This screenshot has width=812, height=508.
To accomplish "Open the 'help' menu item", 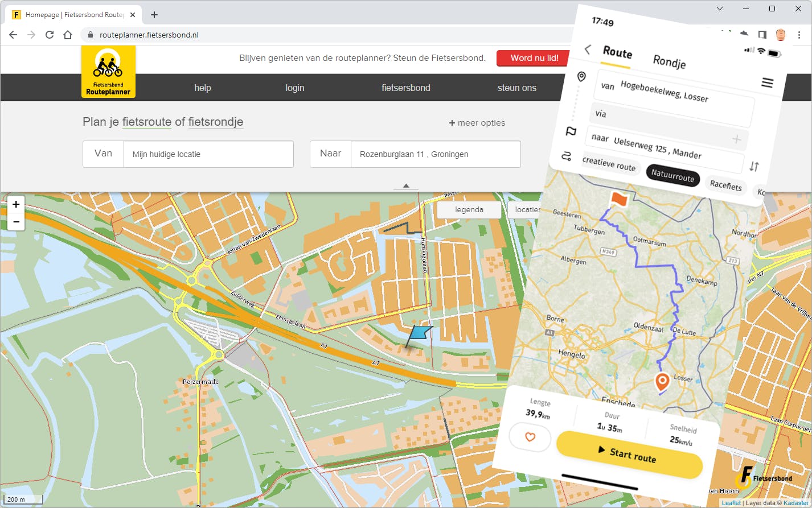I will coord(203,88).
